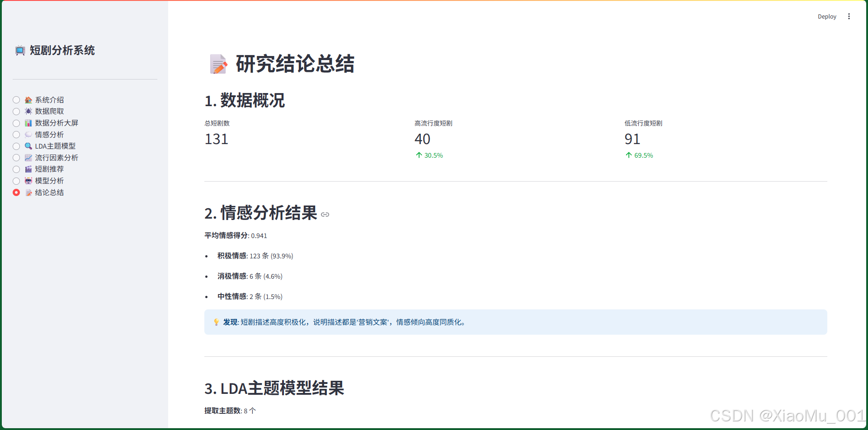This screenshot has width=868, height=430.
Task: Click the 数据分析大屏 label text
Action: click(57, 123)
